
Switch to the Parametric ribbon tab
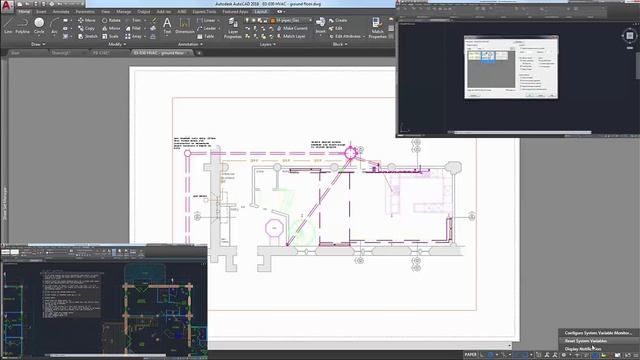click(x=85, y=11)
